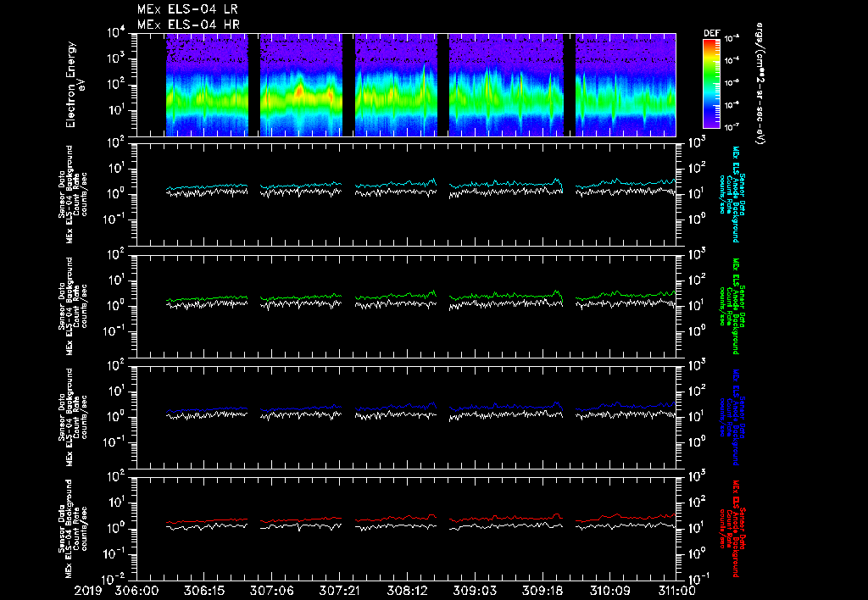The height and width of the screenshot is (600, 868).
Task: Click the 311:00 end time label
Action: 676,590
